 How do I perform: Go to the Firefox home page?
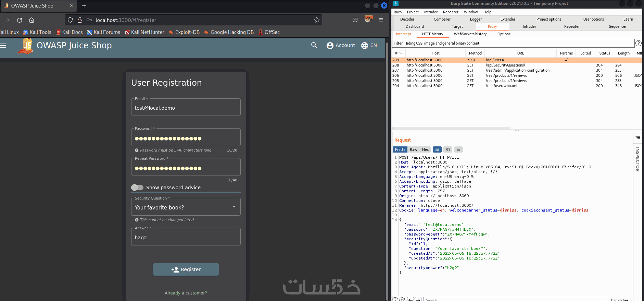tap(31, 20)
